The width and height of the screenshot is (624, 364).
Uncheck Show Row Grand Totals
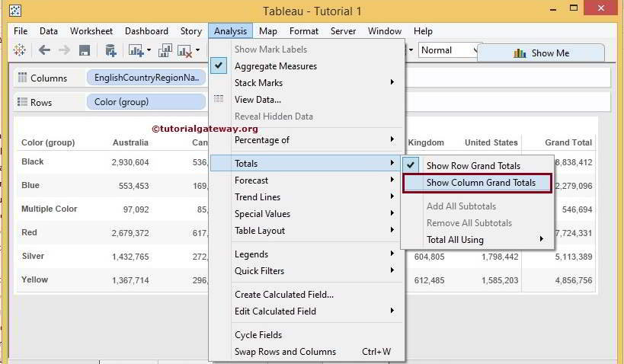411,165
